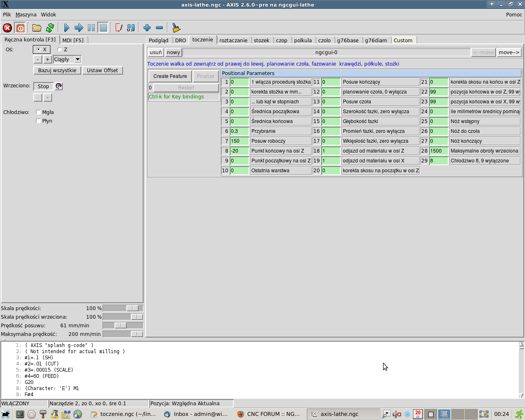Switch to the Podgląd tab
The image size is (525, 420).
point(159,40)
